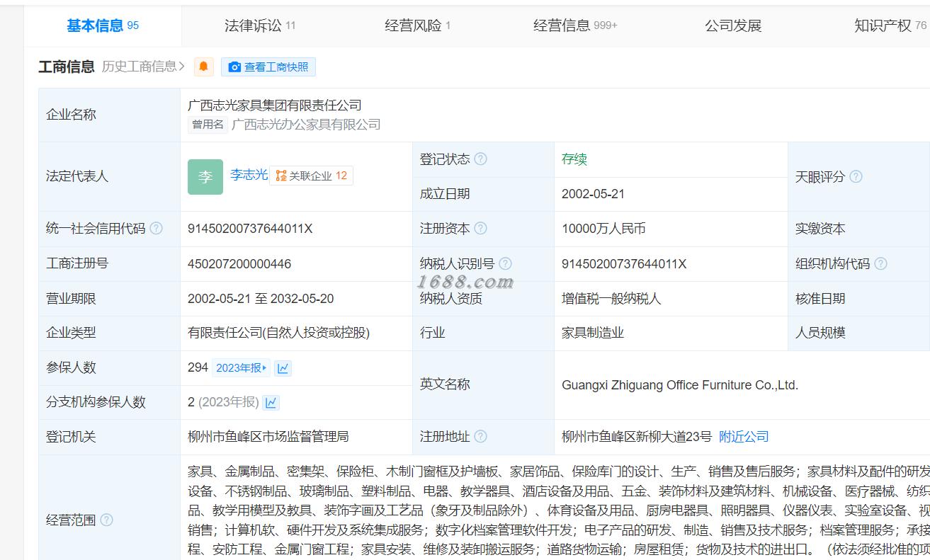Click registered capital 10000万人民币
This screenshot has width=930, height=560.
click(603, 229)
